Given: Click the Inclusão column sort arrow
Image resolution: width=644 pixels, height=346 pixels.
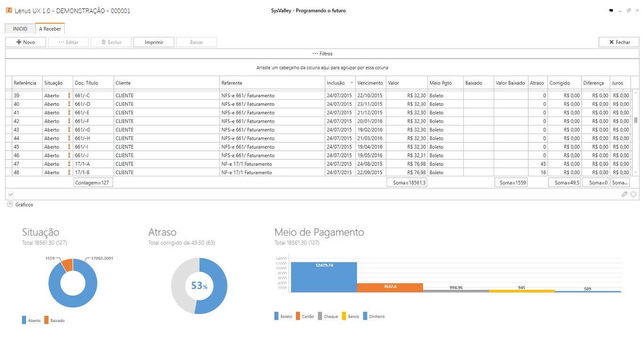Looking at the screenshot, I should click(x=351, y=83).
